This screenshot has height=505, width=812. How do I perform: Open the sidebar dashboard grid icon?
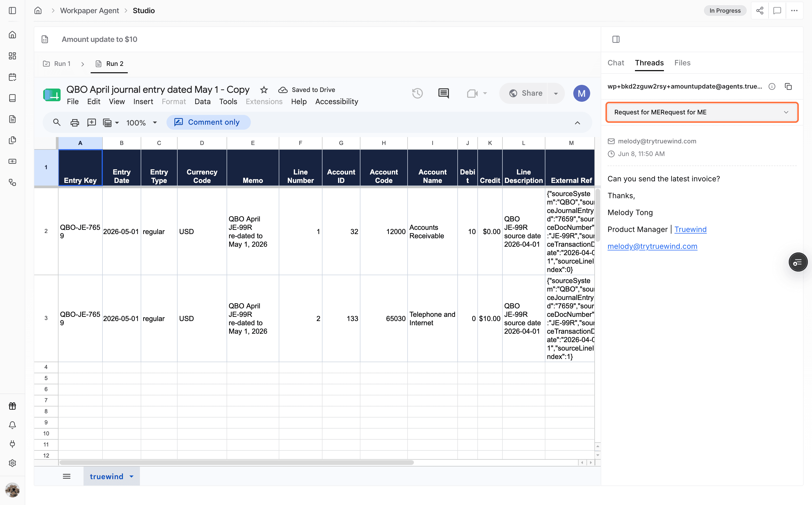[x=12, y=56]
